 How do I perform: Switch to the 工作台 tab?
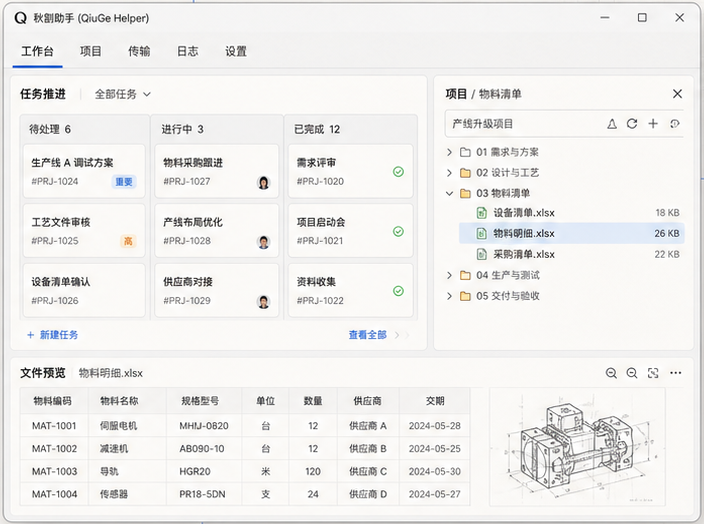coord(37,51)
